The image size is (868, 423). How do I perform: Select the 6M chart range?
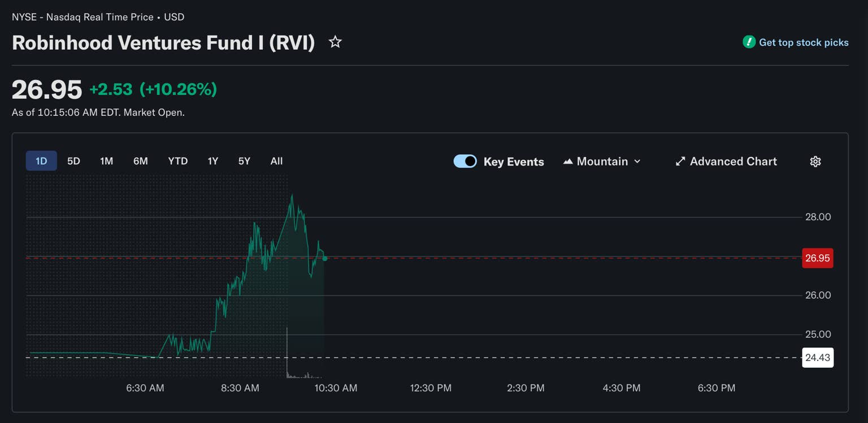coord(141,161)
